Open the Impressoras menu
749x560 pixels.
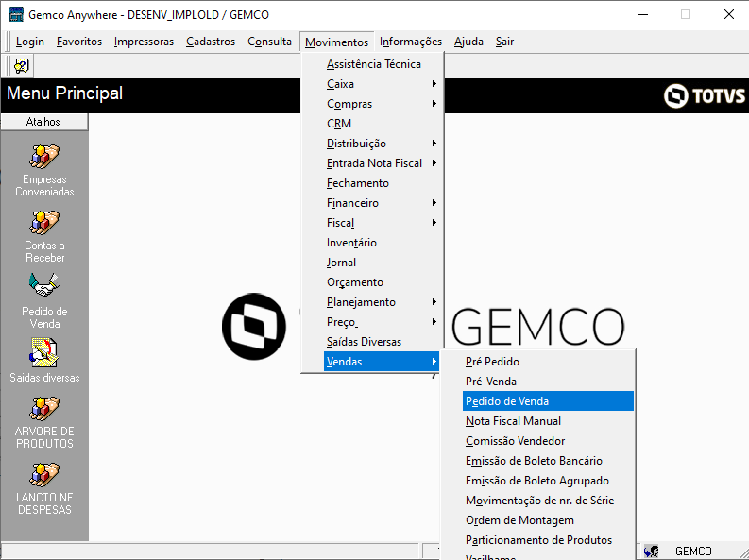click(144, 42)
